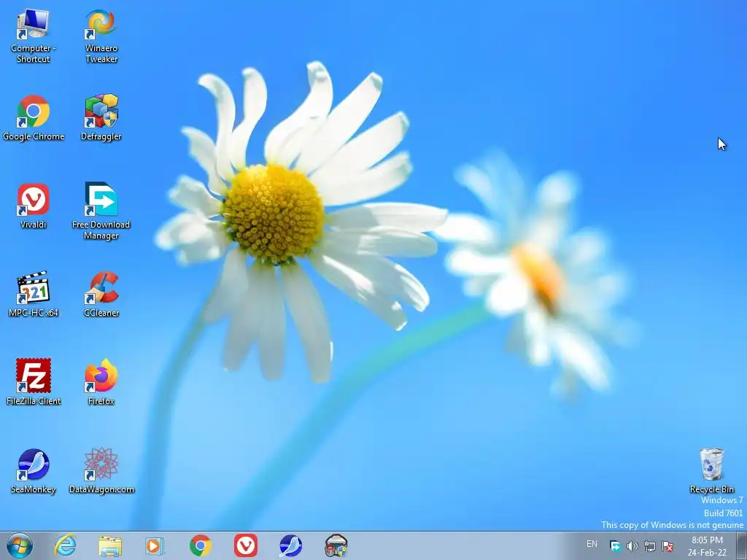Select the Recycle Bin icon
This screenshot has width=747, height=560.
click(712, 470)
